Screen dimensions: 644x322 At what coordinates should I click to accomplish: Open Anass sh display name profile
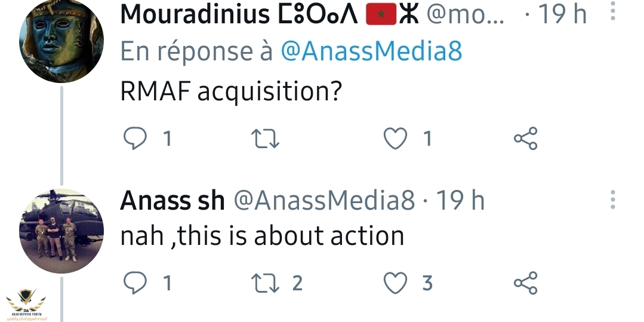(172, 201)
